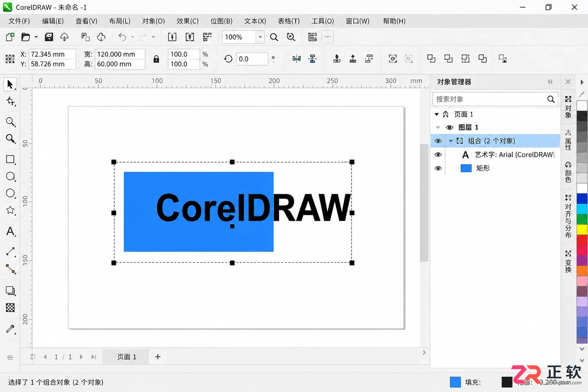Image resolution: width=588 pixels, height=392 pixels.
Task: Select the Pick tool
Action: pyautogui.click(x=10, y=85)
